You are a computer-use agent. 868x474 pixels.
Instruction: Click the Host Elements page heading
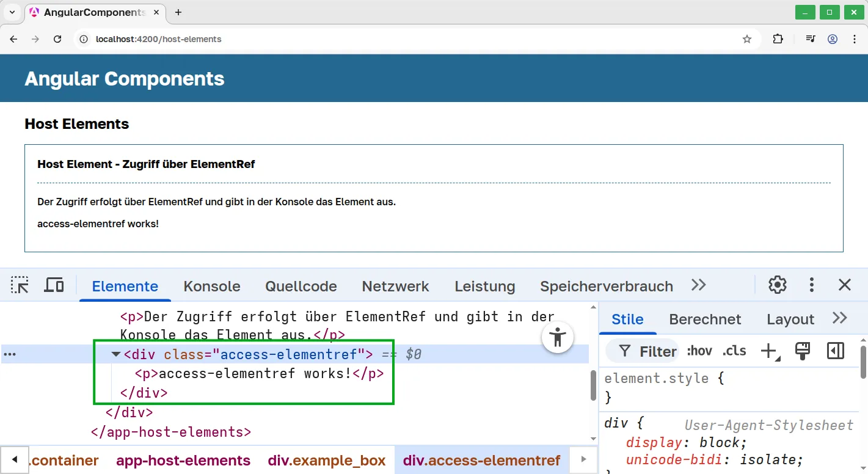coord(77,124)
